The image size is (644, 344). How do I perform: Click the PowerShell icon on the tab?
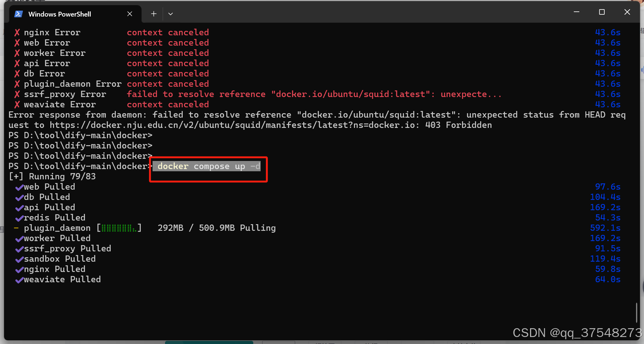tap(18, 14)
